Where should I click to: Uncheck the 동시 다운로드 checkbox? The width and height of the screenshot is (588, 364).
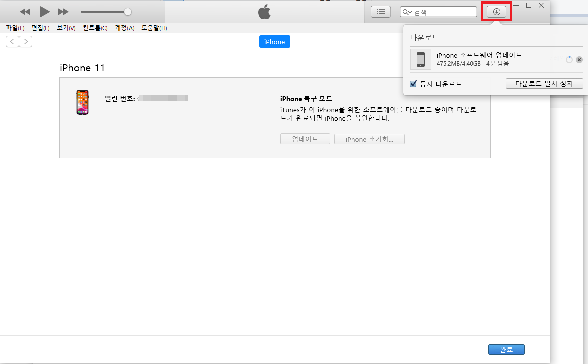click(x=413, y=84)
